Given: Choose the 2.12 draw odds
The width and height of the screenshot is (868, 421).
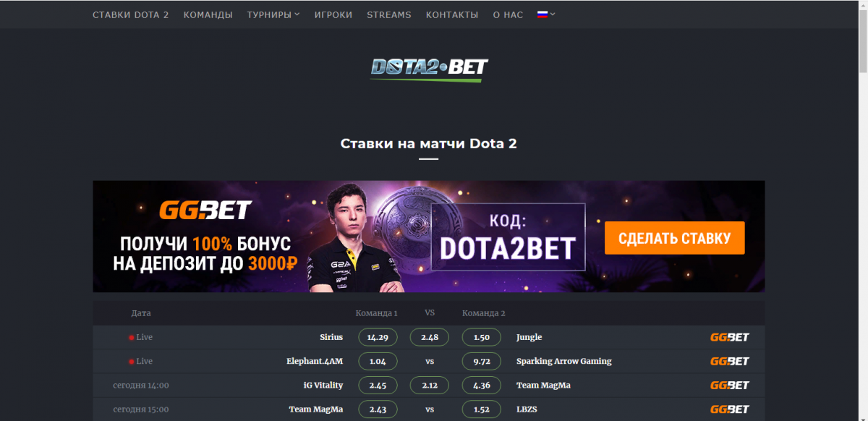Looking at the screenshot, I should click(430, 385).
